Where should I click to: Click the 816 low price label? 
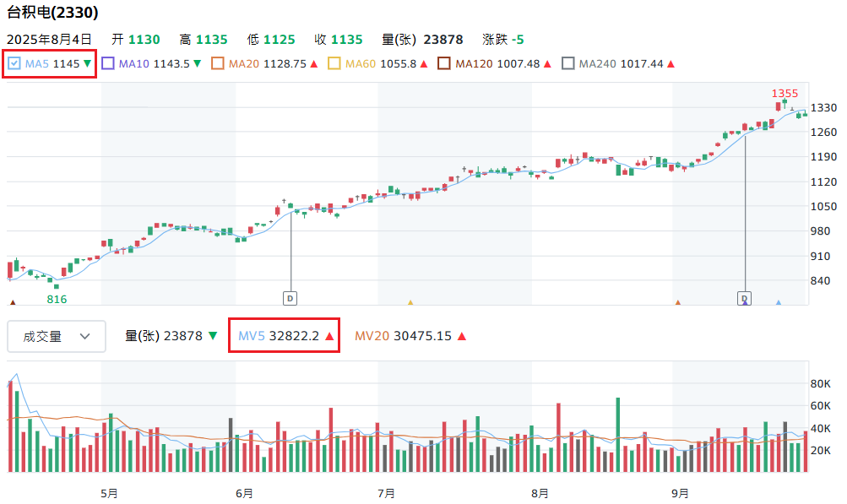pos(57,299)
